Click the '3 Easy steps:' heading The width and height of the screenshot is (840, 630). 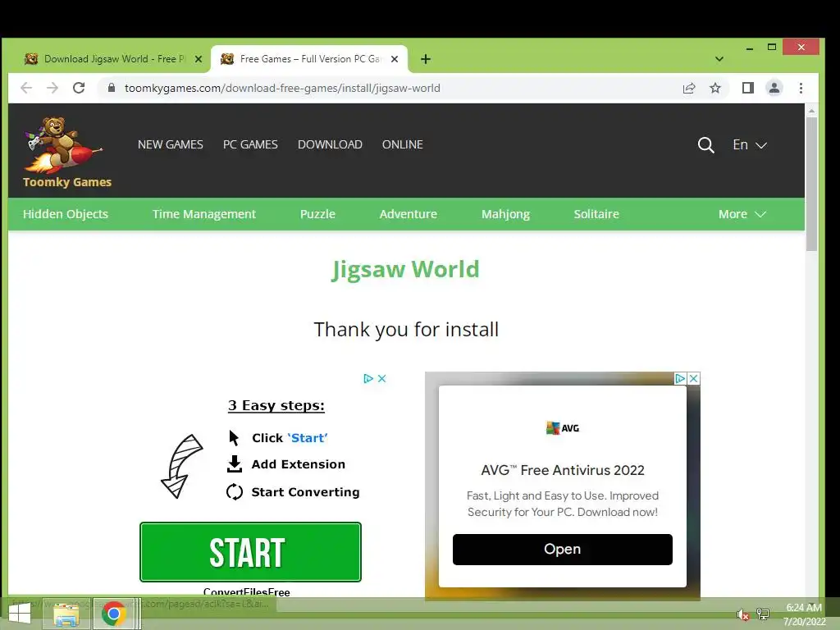click(276, 405)
